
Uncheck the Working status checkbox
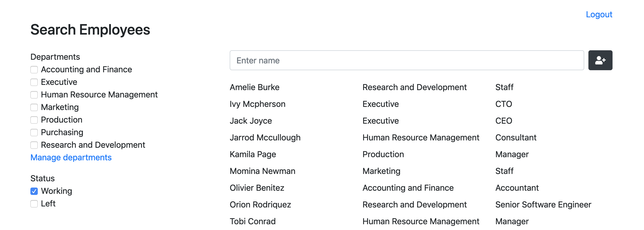coord(34,191)
